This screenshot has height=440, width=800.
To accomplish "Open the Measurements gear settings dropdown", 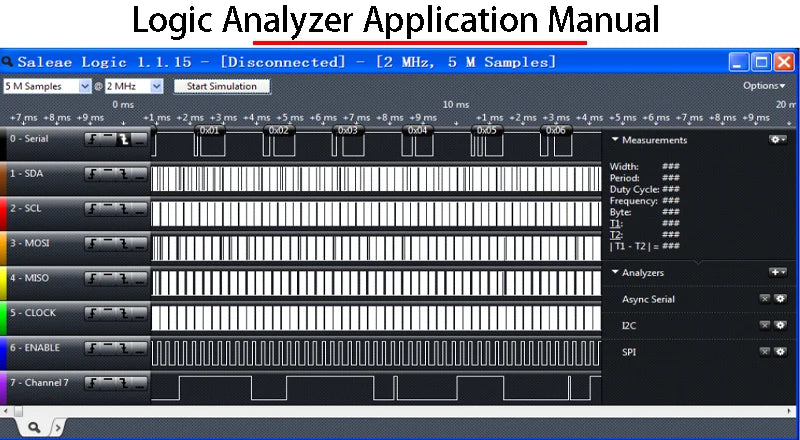I will [x=778, y=139].
